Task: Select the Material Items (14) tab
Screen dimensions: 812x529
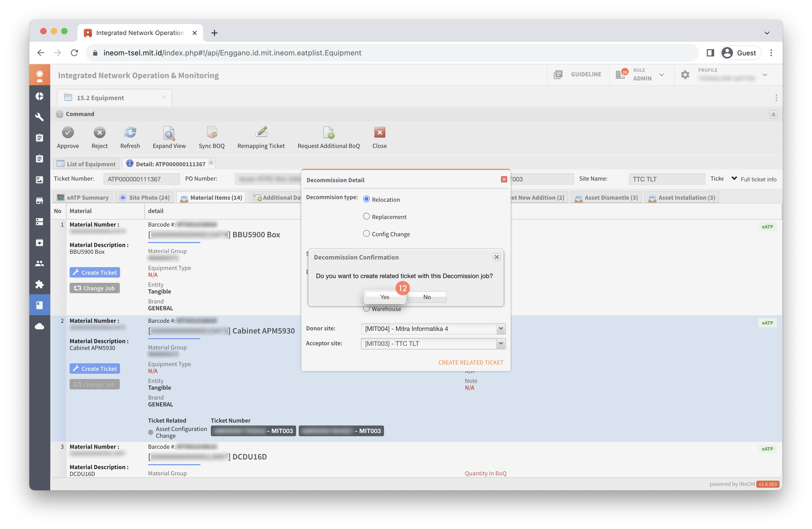Action: tap(211, 198)
